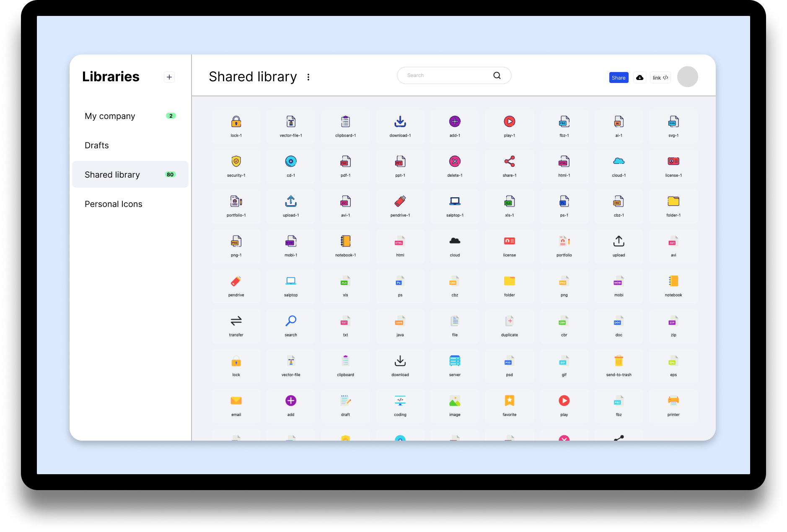
Task: Open the Shared library three-dot menu
Action: pyautogui.click(x=308, y=77)
